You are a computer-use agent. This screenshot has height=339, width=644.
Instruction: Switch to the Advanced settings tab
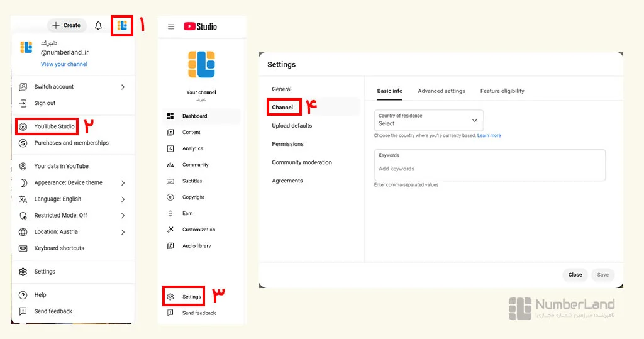[441, 91]
